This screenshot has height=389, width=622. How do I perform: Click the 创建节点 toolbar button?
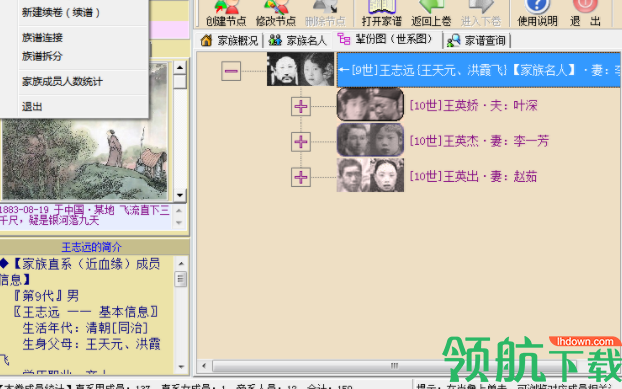(x=226, y=13)
